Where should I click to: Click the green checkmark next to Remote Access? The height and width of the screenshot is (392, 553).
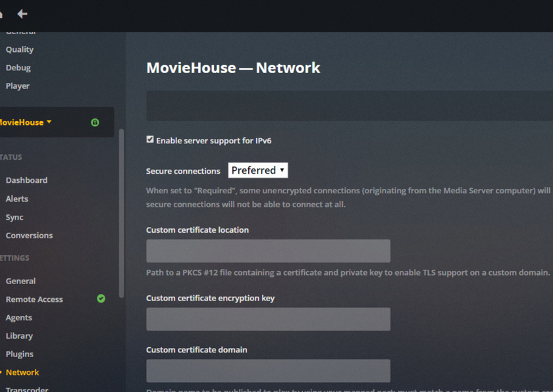click(101, 299)
